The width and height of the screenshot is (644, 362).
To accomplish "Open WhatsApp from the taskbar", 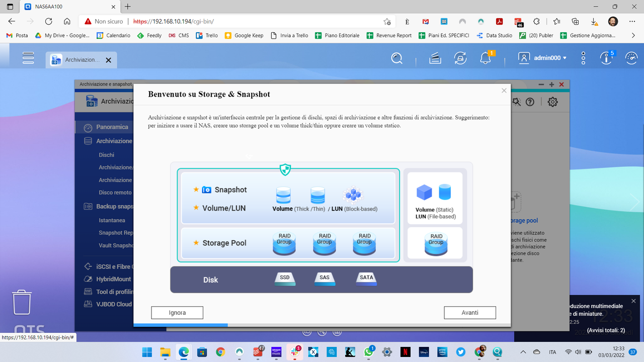I will coord(369,352).
